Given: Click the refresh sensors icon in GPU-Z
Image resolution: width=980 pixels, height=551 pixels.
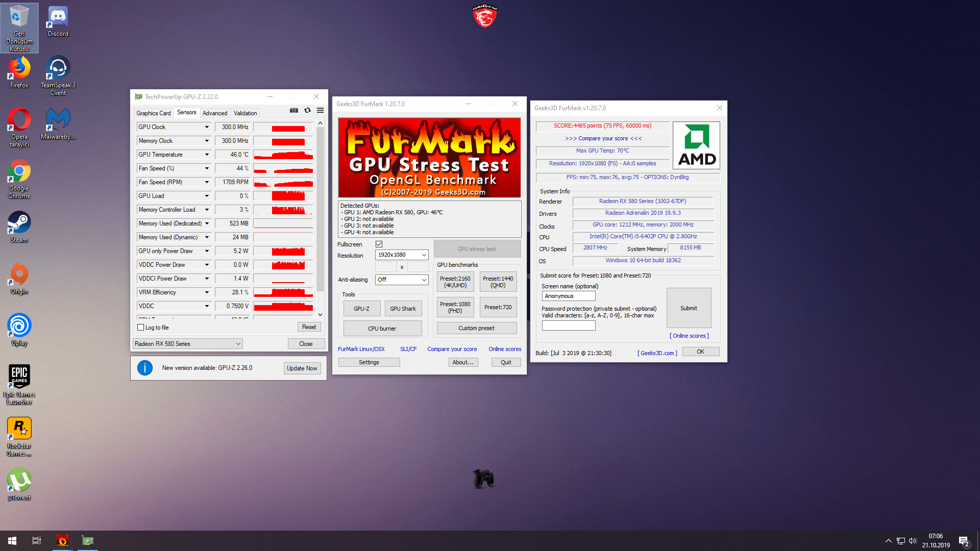Looking at the screenshot, I should pos(307,110).
